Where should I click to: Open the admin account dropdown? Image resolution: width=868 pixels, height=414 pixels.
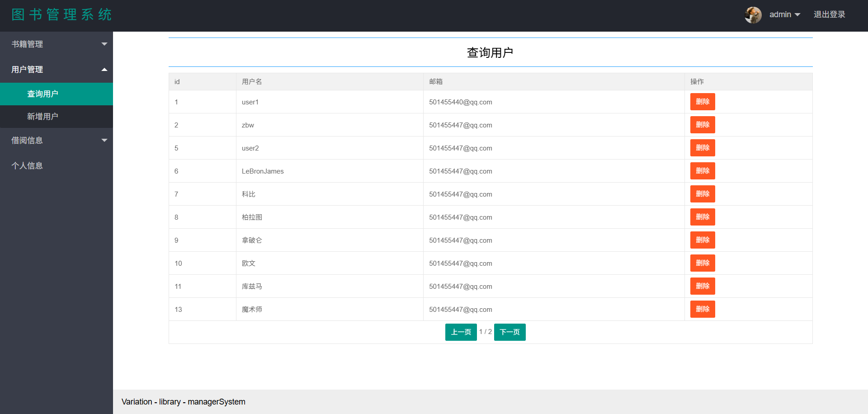(785, 14)
